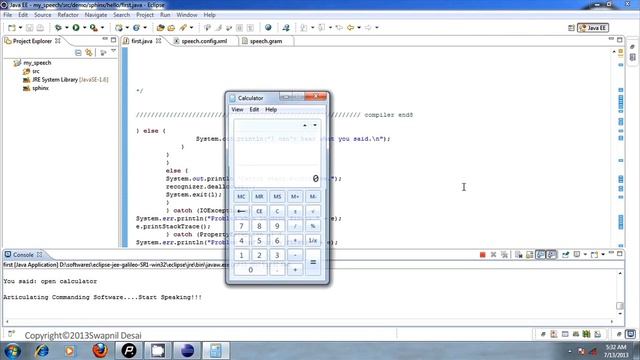Click the globe web browser toolbar icon
This screenshot has height=360, width=640.
(268, 28)
